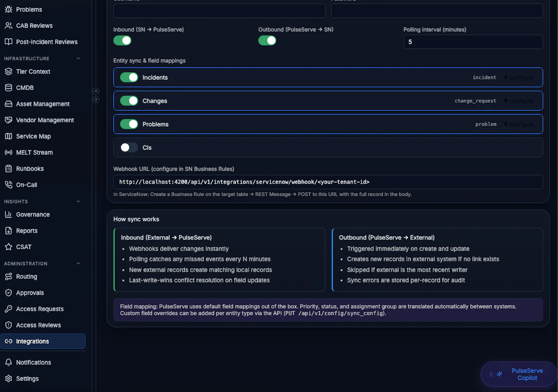
Task: Click the CSAT star icon
Action: (x=8, y=247)
